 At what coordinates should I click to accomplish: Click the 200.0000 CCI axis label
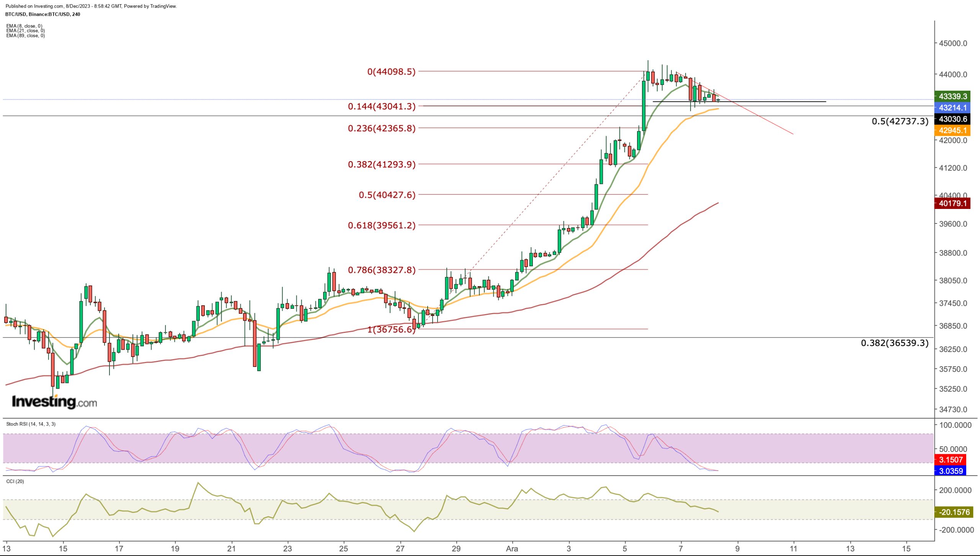(955, 491)
